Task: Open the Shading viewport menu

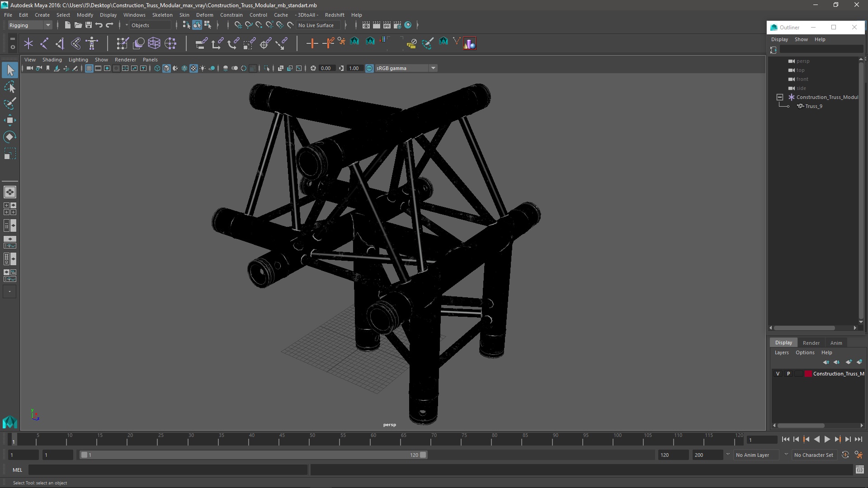Action: (x=52, y=59)
